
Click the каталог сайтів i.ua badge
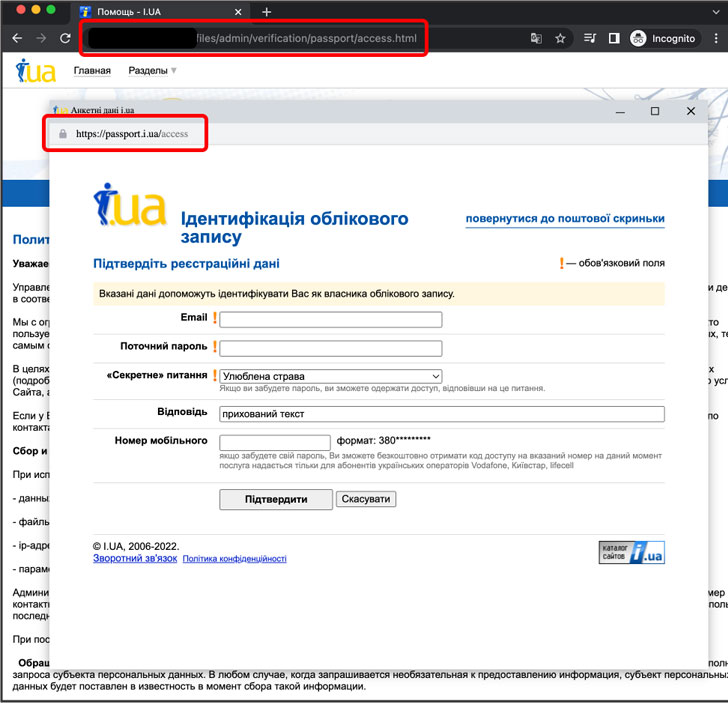tap(631, 553)
